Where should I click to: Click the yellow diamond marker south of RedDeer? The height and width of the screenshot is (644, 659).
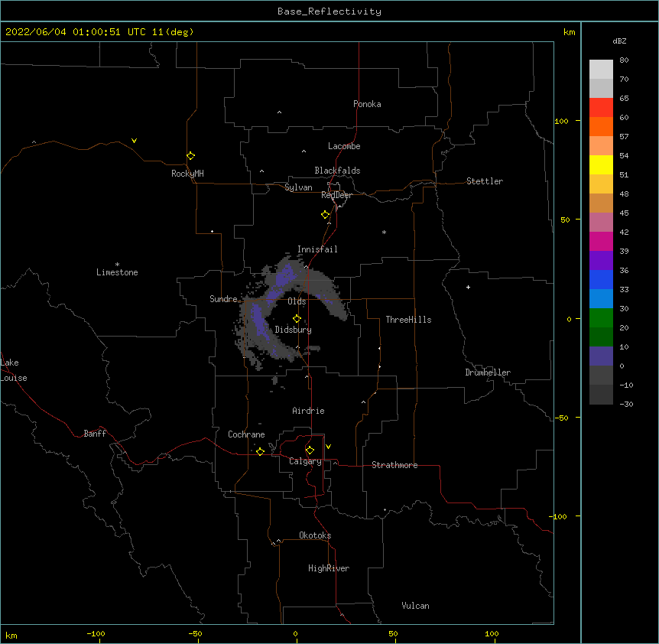pos(326,215)
